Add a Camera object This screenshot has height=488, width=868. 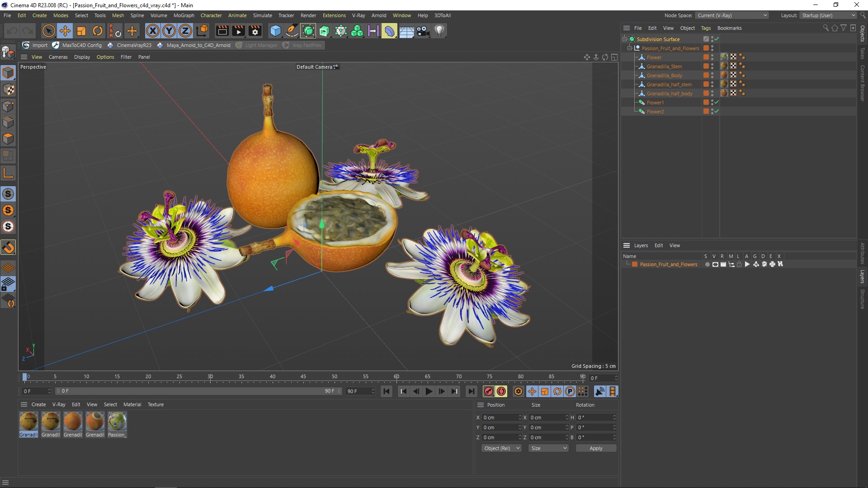coord(423,31)
